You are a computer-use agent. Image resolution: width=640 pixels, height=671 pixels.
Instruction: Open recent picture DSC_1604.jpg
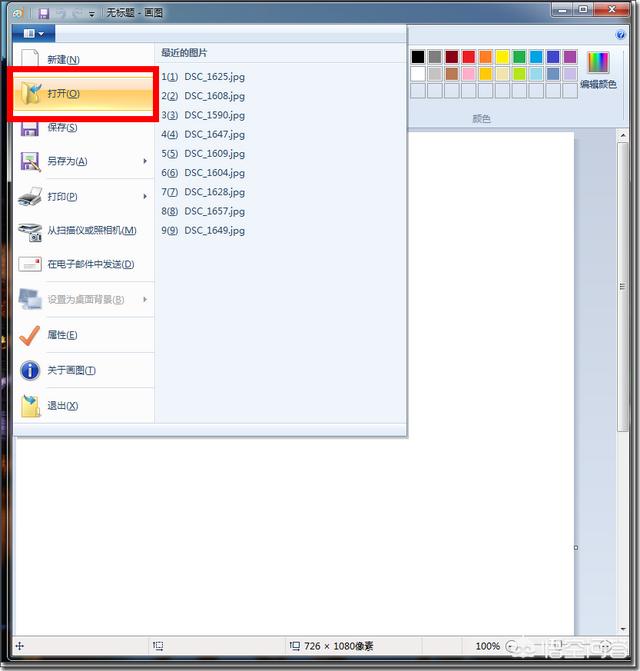pos(214,173)
